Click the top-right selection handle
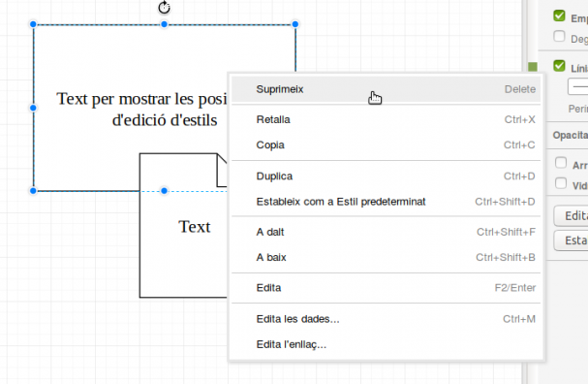588x384 pixels. 295,24
